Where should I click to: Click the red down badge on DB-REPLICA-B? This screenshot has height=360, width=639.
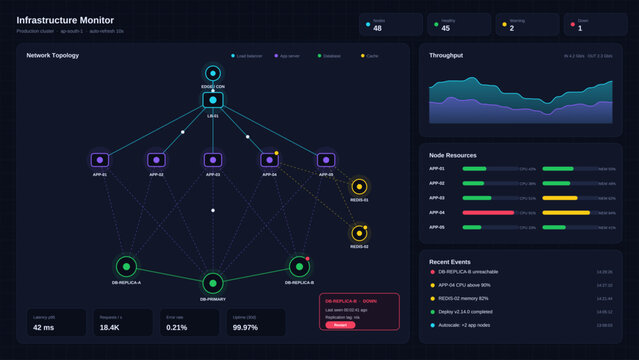click(308, 258)
